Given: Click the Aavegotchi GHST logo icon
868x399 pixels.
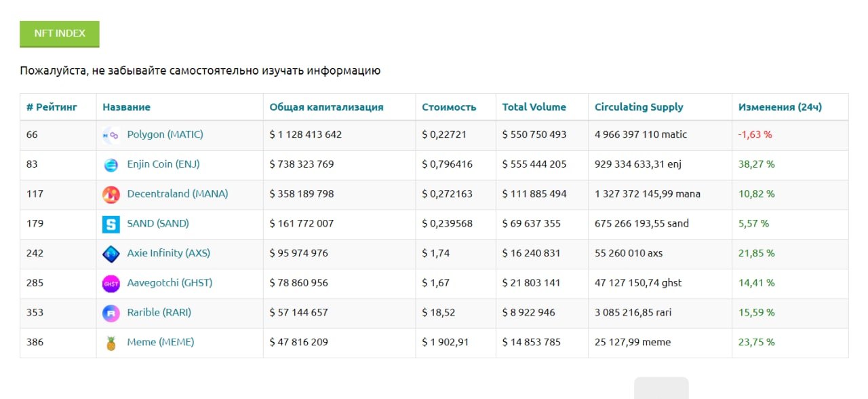Looking at the screenshot, I should pyautogui.click(x=111, y=284).
